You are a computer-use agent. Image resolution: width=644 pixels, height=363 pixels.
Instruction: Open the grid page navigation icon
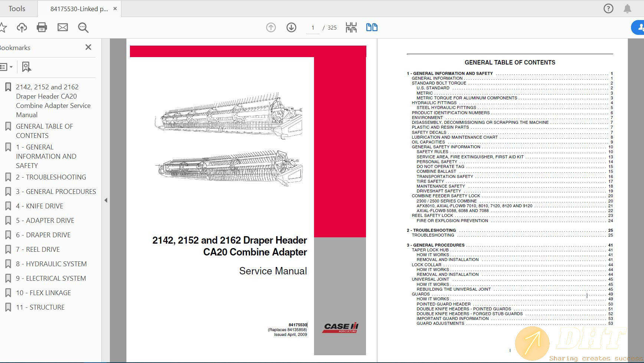(351, 27)
